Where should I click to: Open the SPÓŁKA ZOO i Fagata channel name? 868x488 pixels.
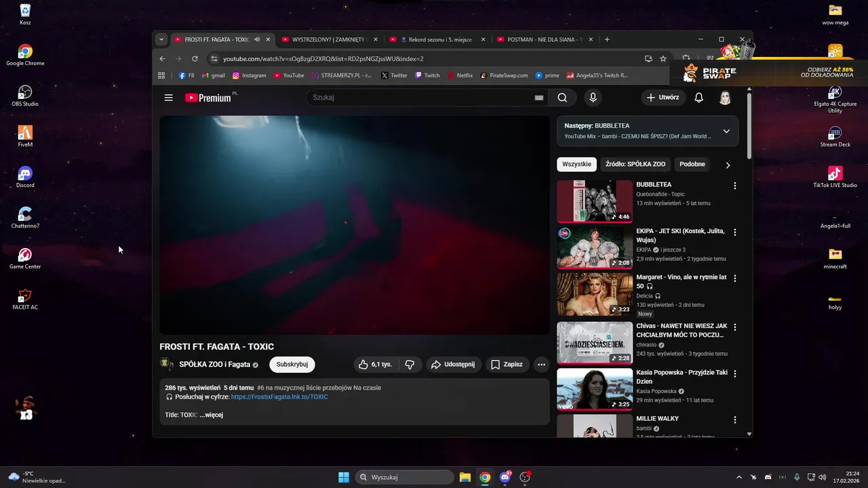click(214, 365)
